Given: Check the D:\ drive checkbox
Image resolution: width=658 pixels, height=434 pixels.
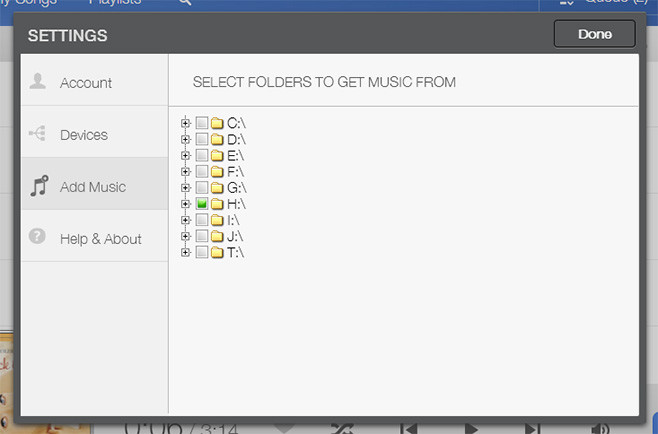Looking at the screenshot, I should (202, 139).
